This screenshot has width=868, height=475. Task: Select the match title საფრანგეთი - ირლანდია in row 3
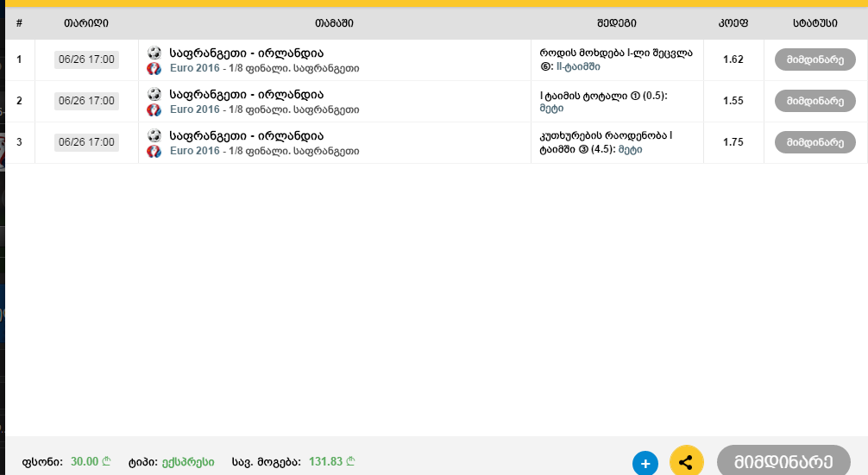[x=247, y=136]
